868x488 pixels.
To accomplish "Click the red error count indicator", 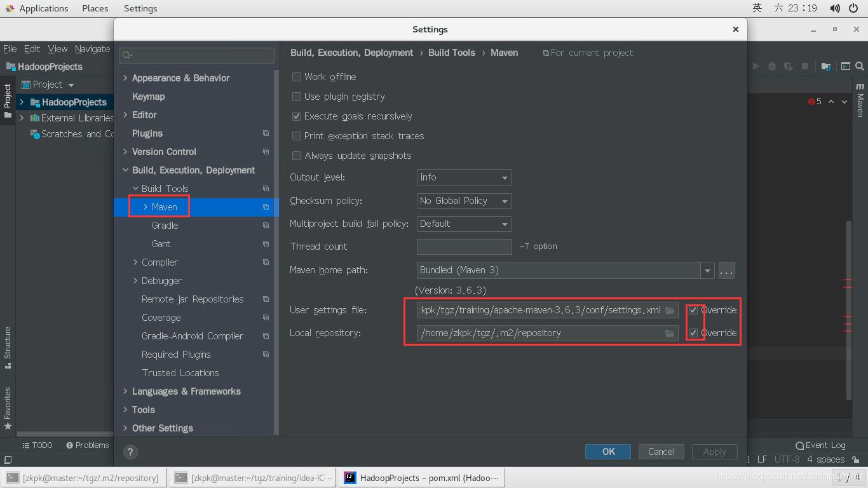I will [815, 102].
